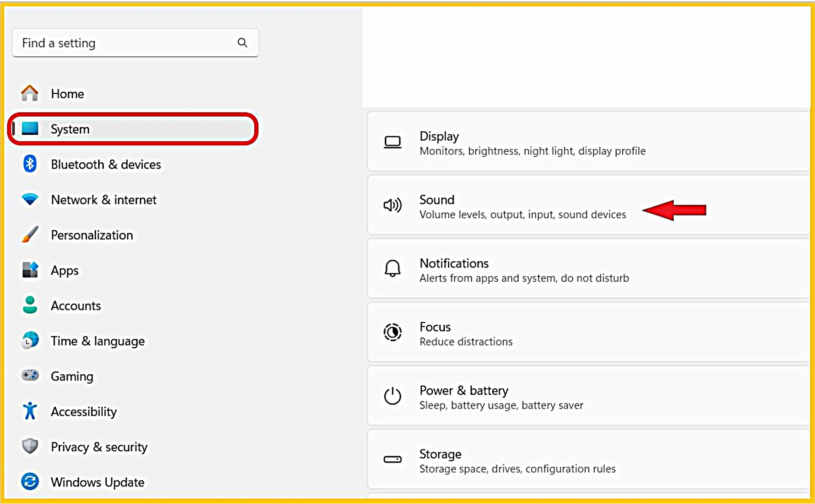The image size is (815, 504).
Task: Click the magnifier search icon
Action: click(x=242, y=43)
